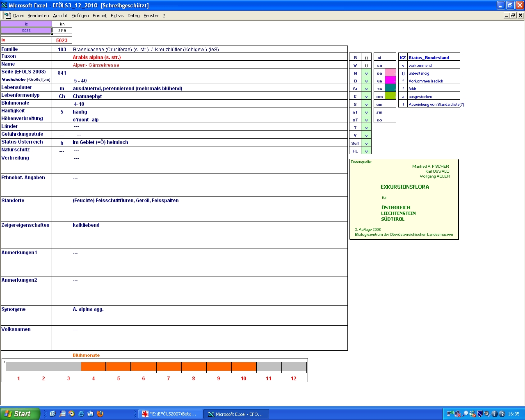Click the 'EXKURSIONSFLORA' title in Datenquelle box

click(x=405, y=187)
